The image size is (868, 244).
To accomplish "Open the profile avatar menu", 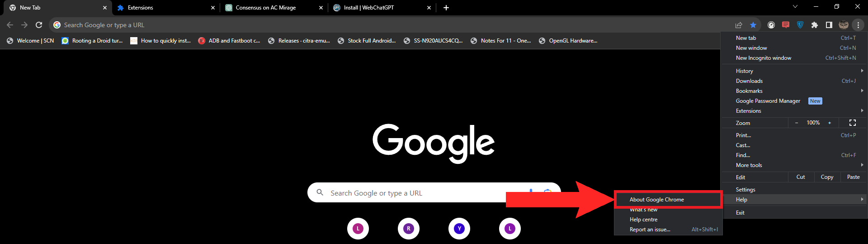I will pyautogui.click(x=844, y=25).
